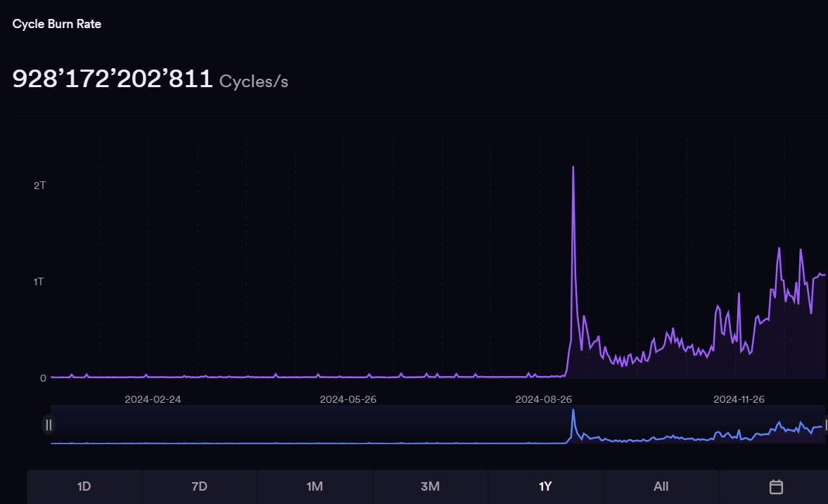Viewport: 828px width, 504px height.
Task: Click the 2024-05-26 axis label
Action: pos(348,399)
